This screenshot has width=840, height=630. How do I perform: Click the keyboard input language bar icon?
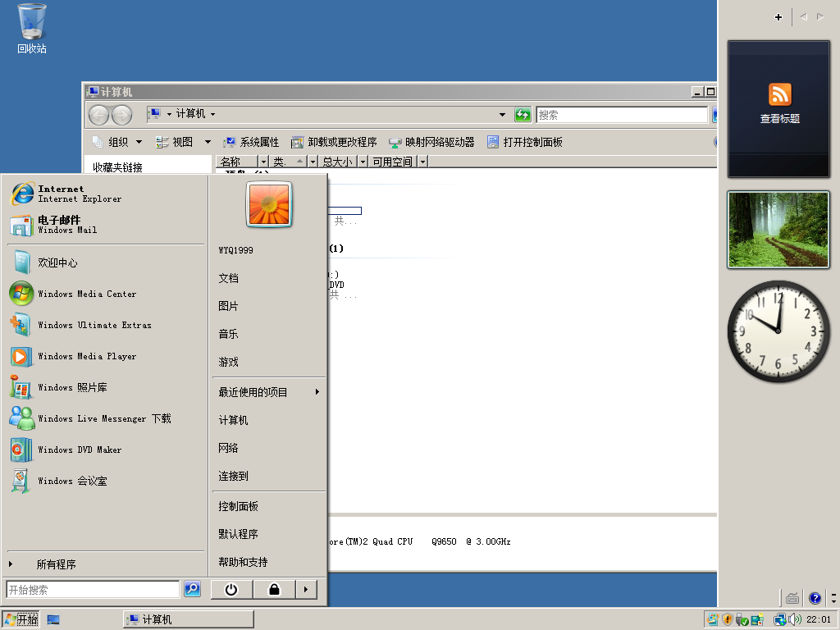point(793,598)
